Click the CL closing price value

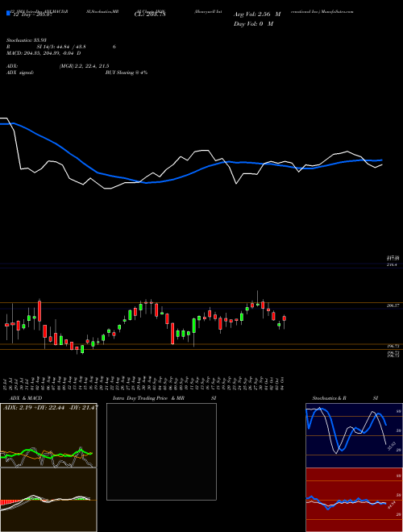click(150, 15)
